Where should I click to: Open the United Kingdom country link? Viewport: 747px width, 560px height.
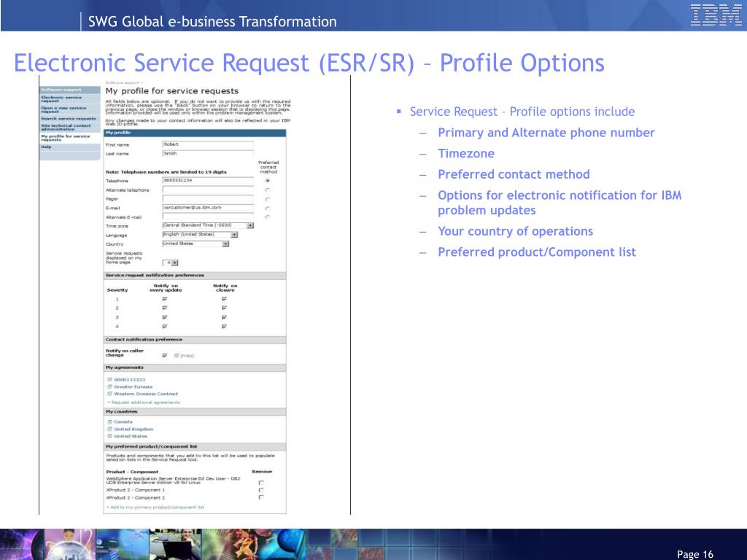pos(133,429)
